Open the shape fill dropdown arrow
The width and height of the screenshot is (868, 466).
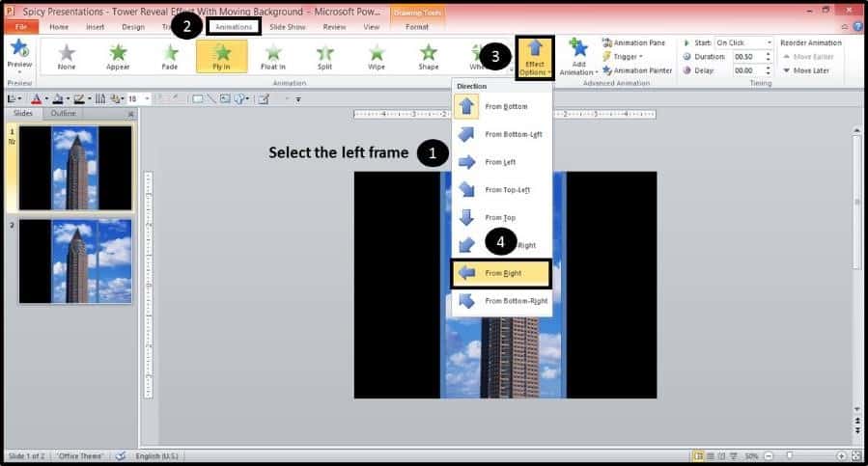click(68, 99)
